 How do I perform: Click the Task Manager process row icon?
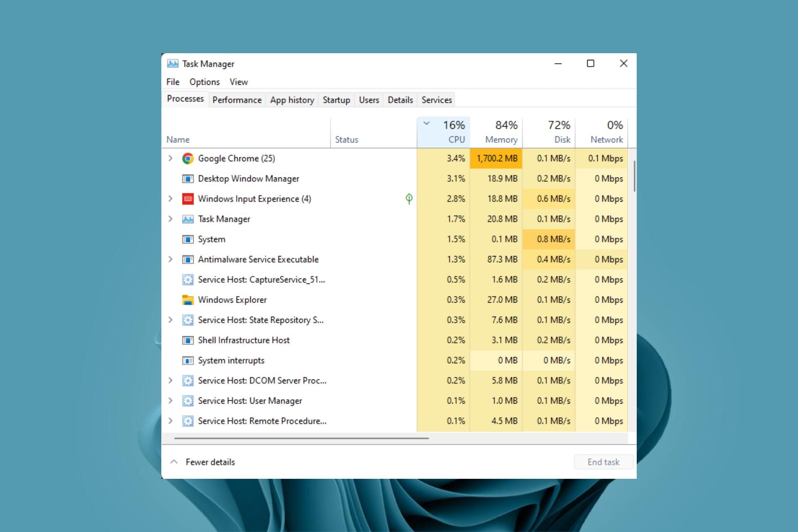[188, 219]
